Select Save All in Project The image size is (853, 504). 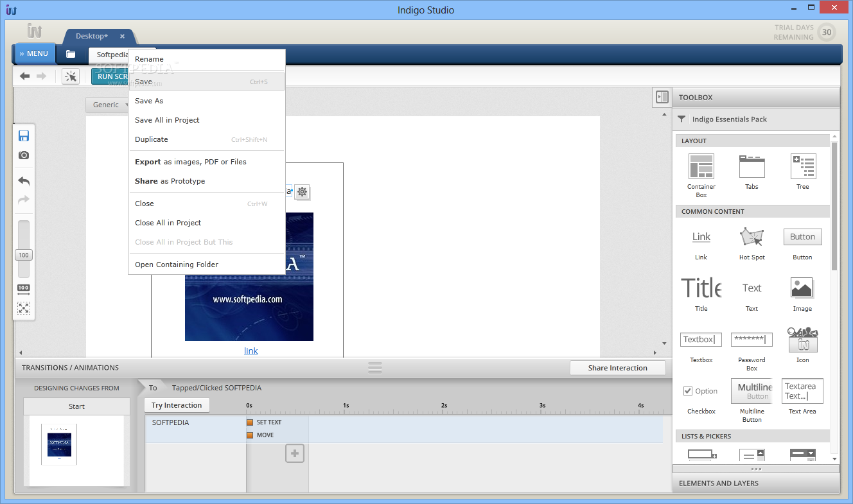[207, 120]
